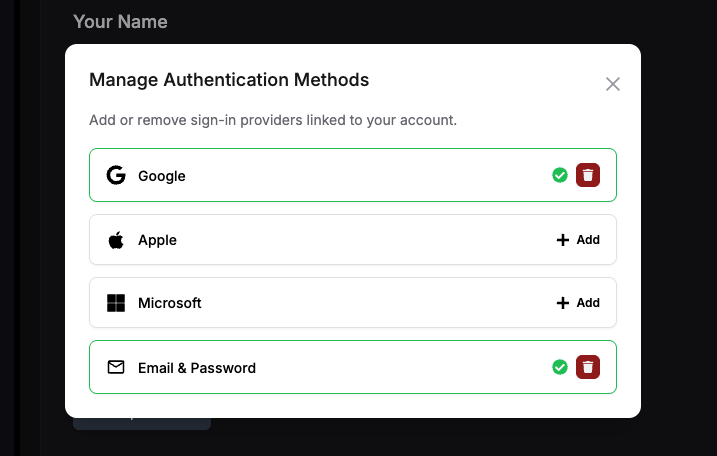
Task: Click the Your Name field label
Action: click(120, 21)
